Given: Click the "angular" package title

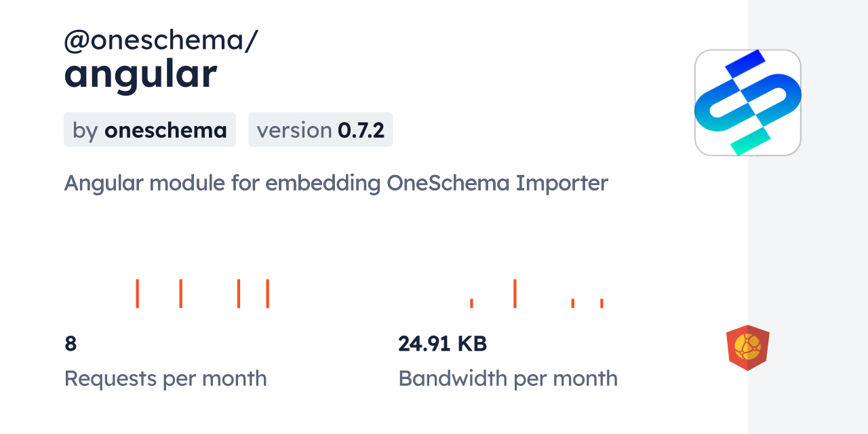Looking at the screenshot, I should tap(140, 74).
